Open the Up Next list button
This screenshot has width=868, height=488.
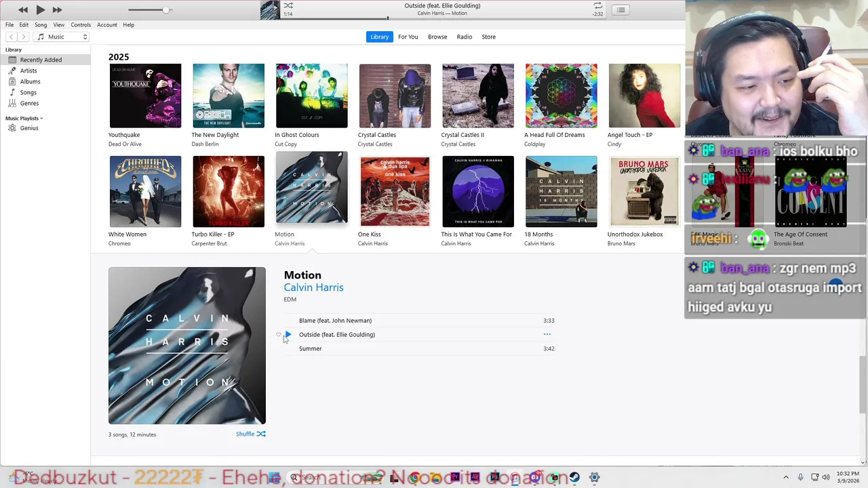[620, 9]
